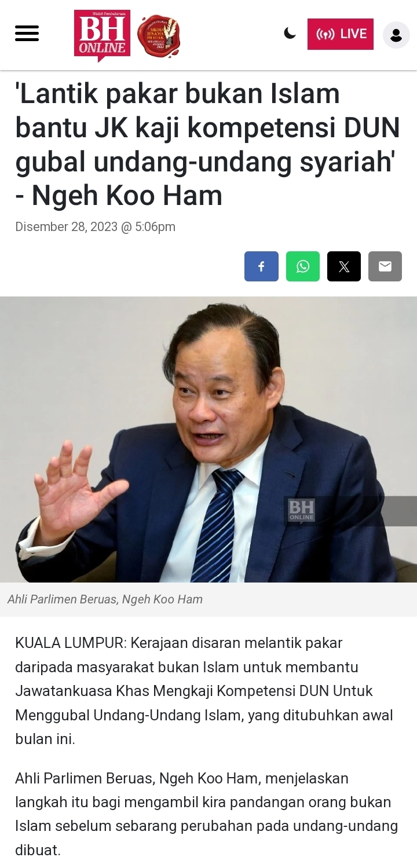Share article on X

(344, 266)
